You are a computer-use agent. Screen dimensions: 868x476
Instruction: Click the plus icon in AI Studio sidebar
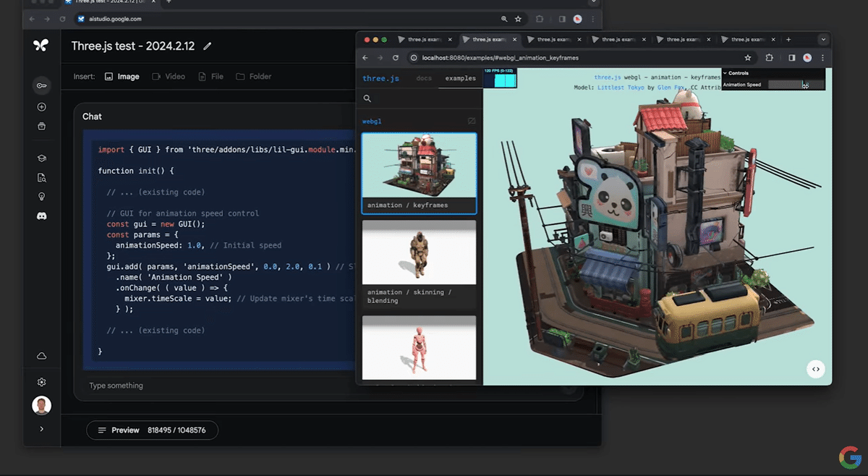click(41, 107)
